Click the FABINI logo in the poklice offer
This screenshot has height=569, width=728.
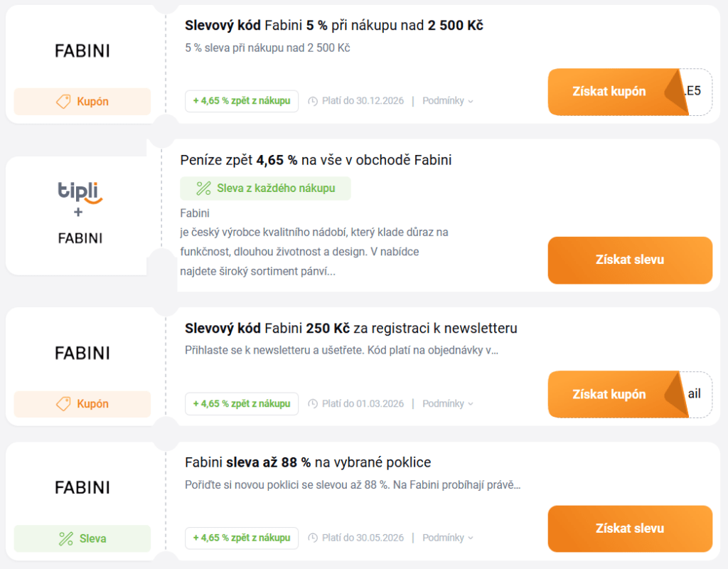(x=82, y=487)
